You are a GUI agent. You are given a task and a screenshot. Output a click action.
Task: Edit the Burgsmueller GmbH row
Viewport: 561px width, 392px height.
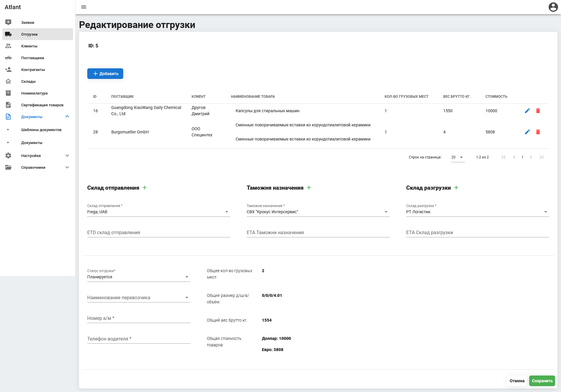pyautogui.click(x=527, y=132)
